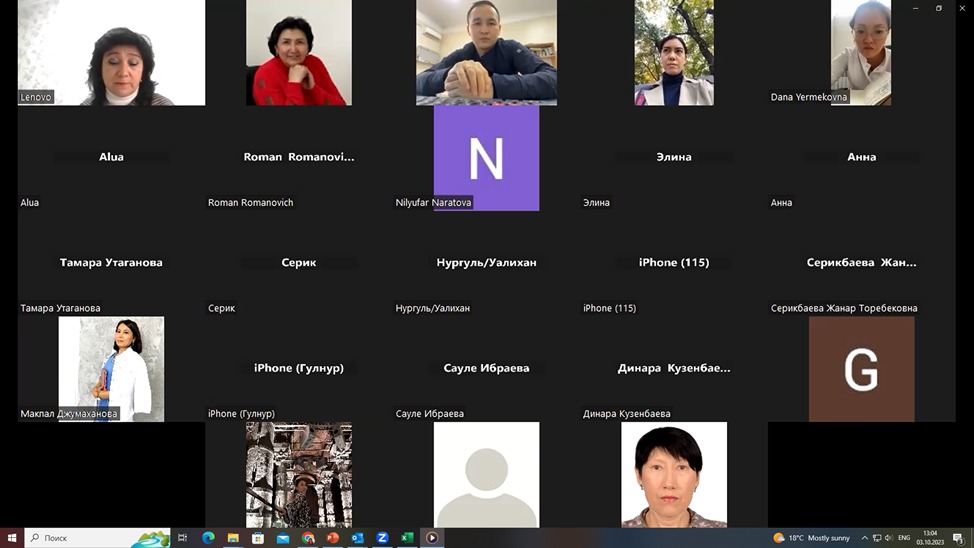The image size is (974, 548).
Task: Open the Windows Start menu
Action: point(12,538)
